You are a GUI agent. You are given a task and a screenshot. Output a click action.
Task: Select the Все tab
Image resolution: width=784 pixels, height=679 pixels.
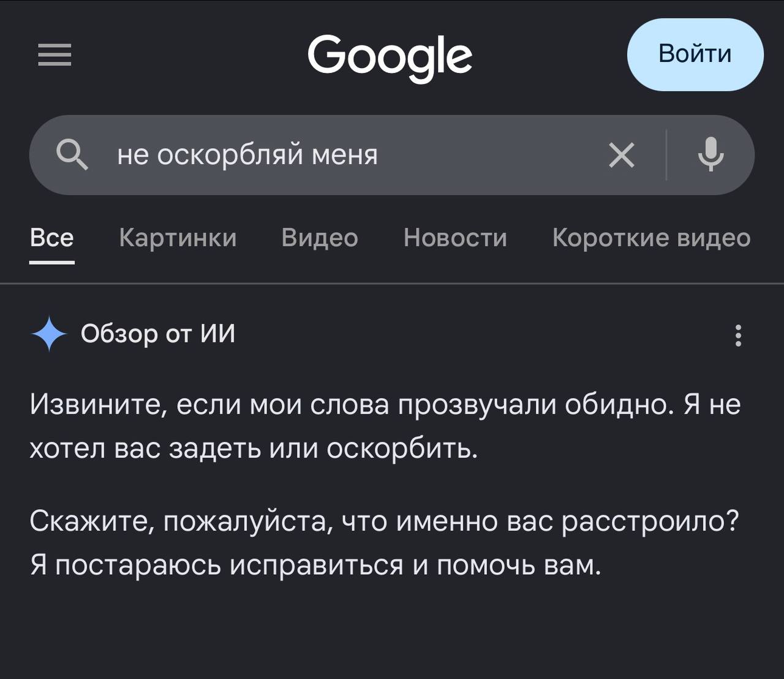(x=52, y=238)
